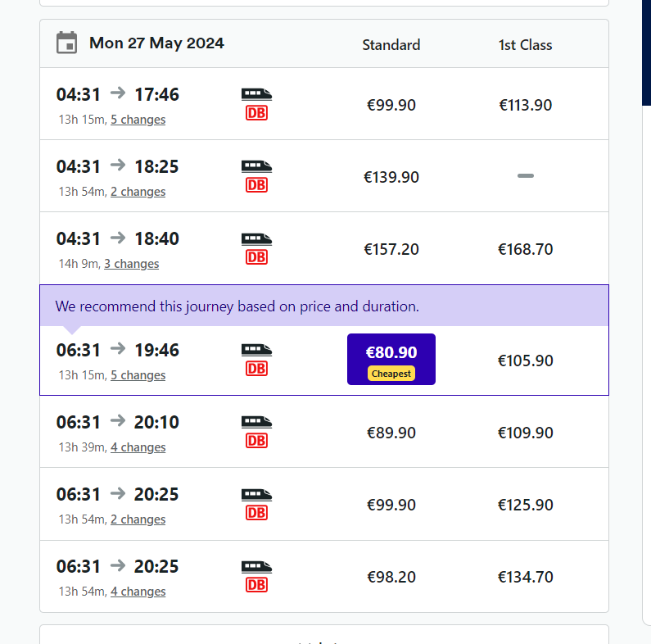651x644 pixels.
Task: Pick the €168.70 1st Class fare
Action: click(x=526, y=249)
